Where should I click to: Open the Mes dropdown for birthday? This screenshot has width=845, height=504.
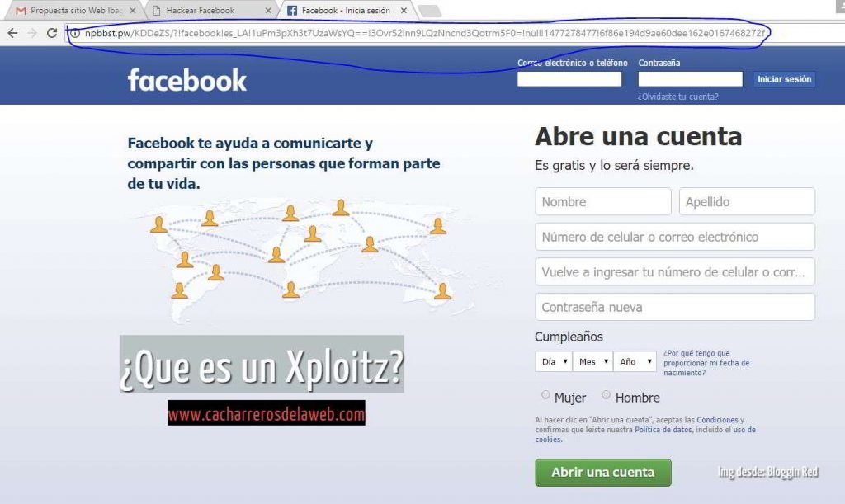[x=592, y=360]
